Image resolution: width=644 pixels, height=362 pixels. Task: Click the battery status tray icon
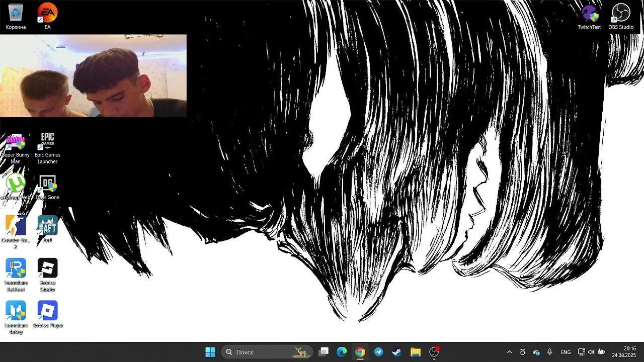point(601,352)
